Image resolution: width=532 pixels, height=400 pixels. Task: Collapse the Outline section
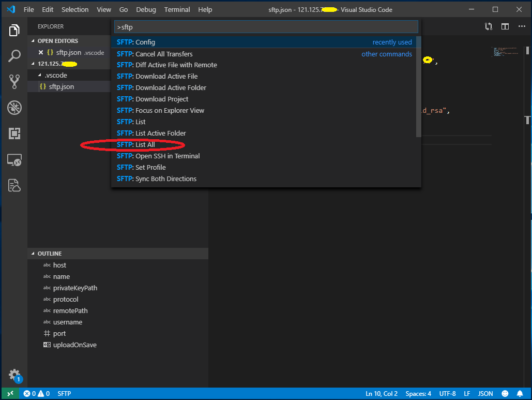coord(33,254)
